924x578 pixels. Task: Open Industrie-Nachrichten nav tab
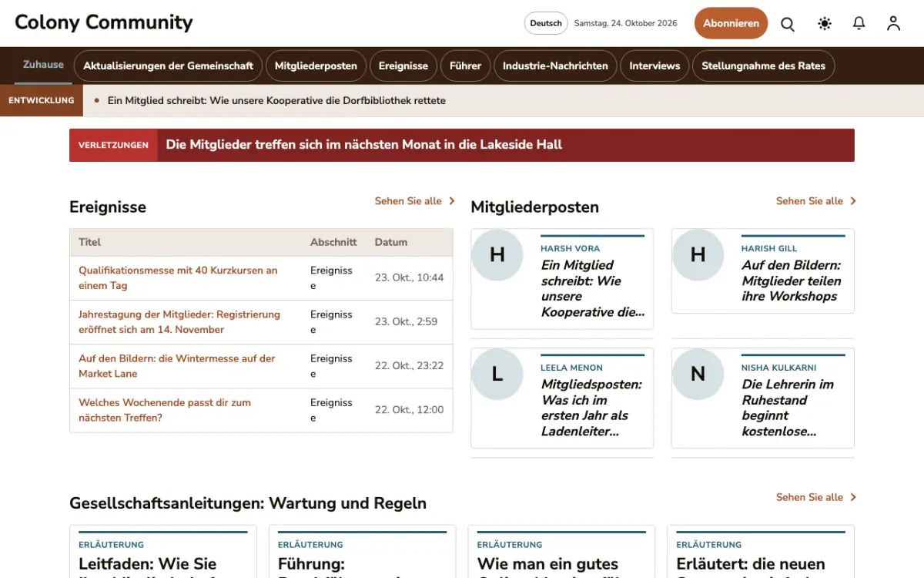click(555, 66)
